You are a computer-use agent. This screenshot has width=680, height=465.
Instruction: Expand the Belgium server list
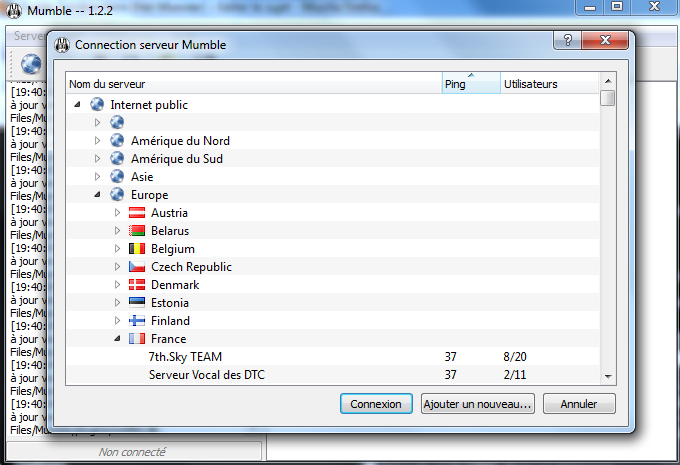118,249
